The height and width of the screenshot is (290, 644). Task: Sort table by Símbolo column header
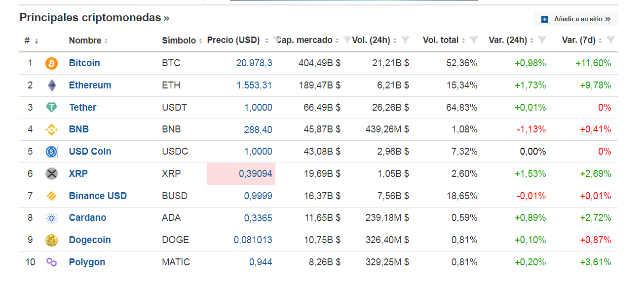(x=179, y=41)
